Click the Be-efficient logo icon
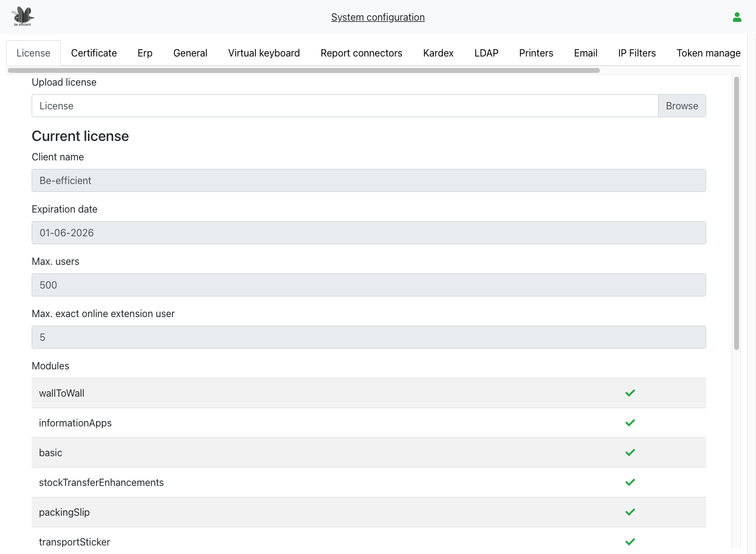Viewport: 756px width, 554px height. pyautogui.click(x=24, y=16)
